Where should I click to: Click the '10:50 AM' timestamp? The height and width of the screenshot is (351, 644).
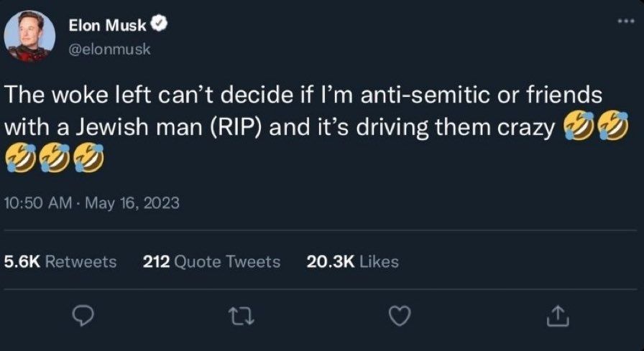37,203
